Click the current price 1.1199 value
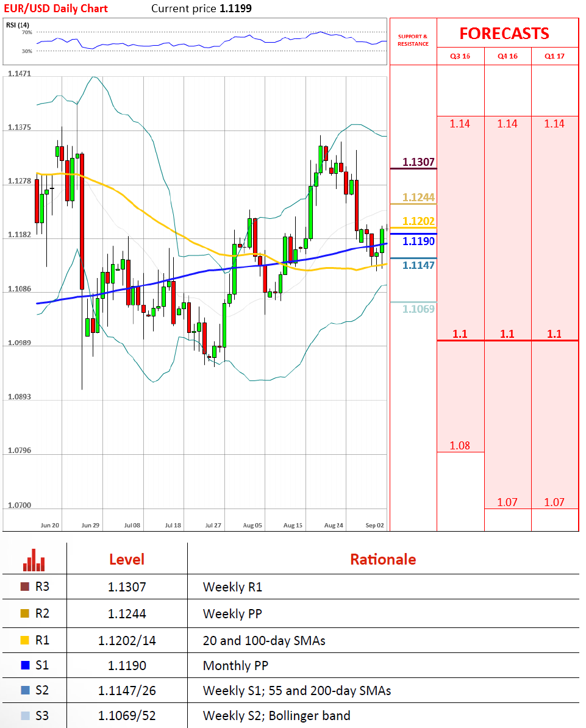 coord(235,9)
